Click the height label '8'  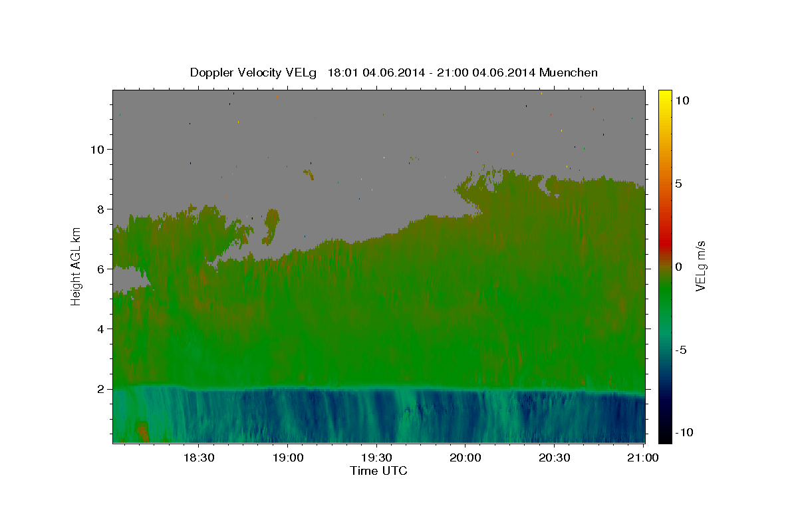[101, 209]
